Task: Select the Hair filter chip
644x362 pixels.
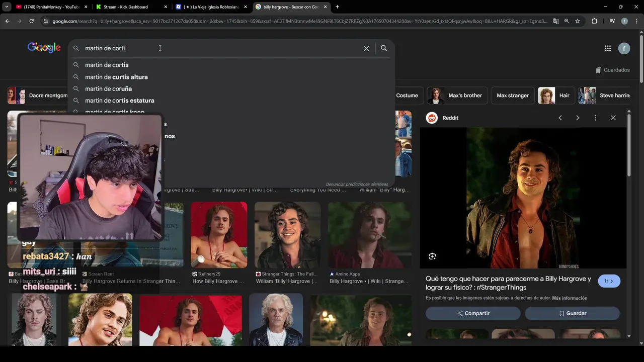Action: point(556,96)
